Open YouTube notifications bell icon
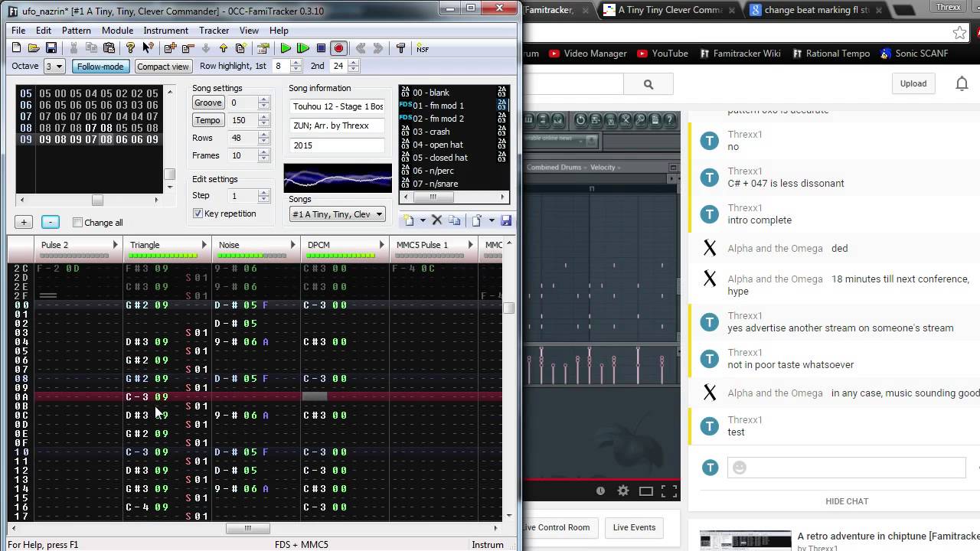 962,83
